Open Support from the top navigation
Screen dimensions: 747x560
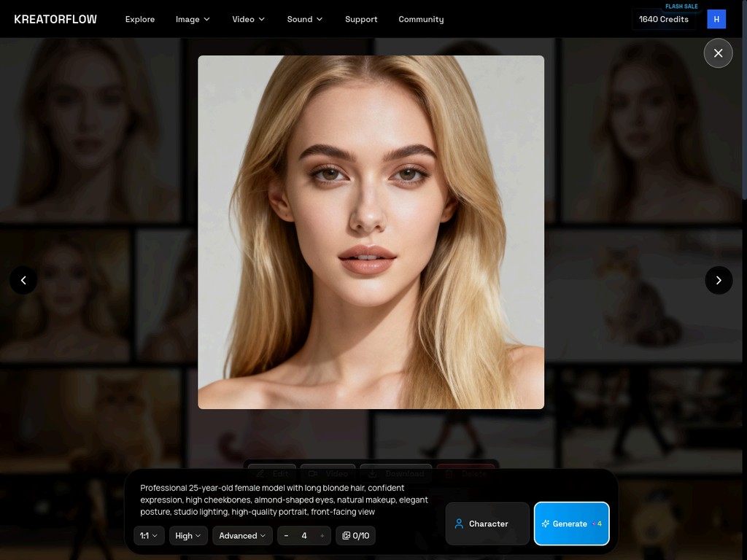[361, 19]
